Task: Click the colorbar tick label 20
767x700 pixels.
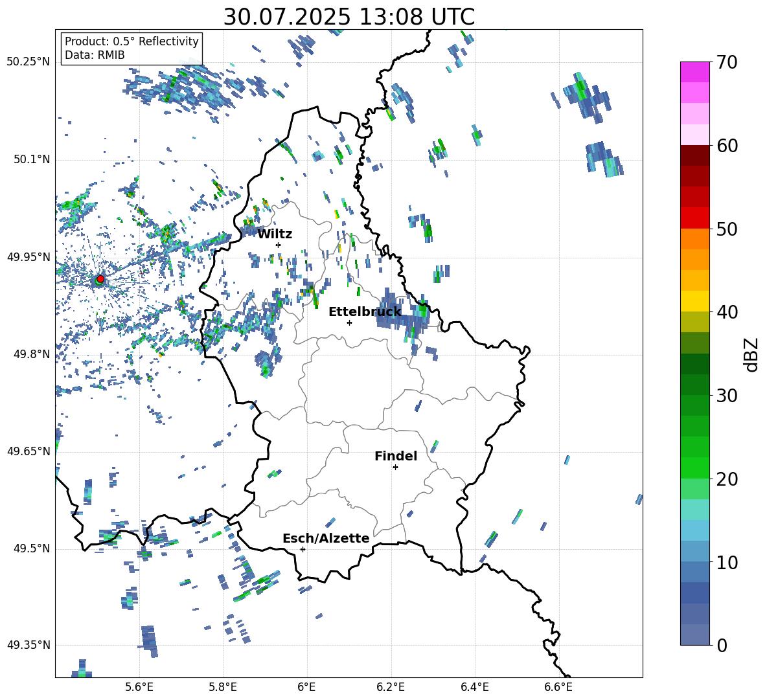Action: point(727,479)
